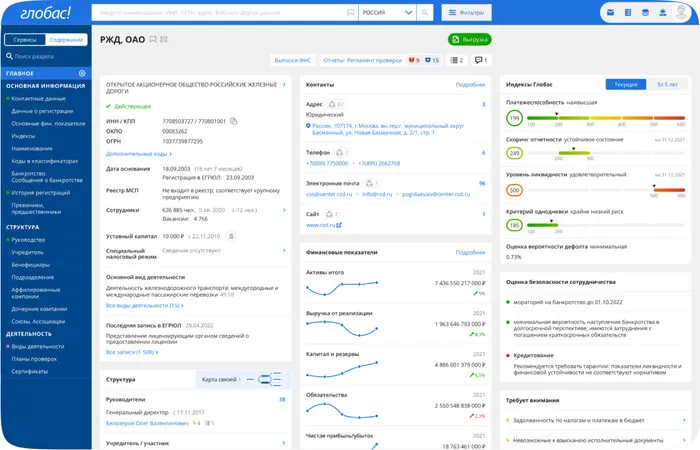Switch indexes to За 5 лет view
Image resolution: width=700 pixels, height=450 pixels.
pos(667,84)
